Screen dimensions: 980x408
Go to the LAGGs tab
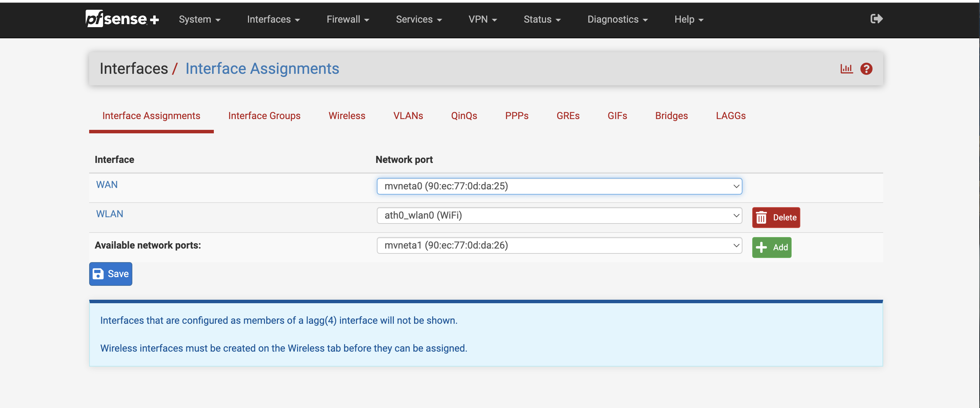point(730,116)
